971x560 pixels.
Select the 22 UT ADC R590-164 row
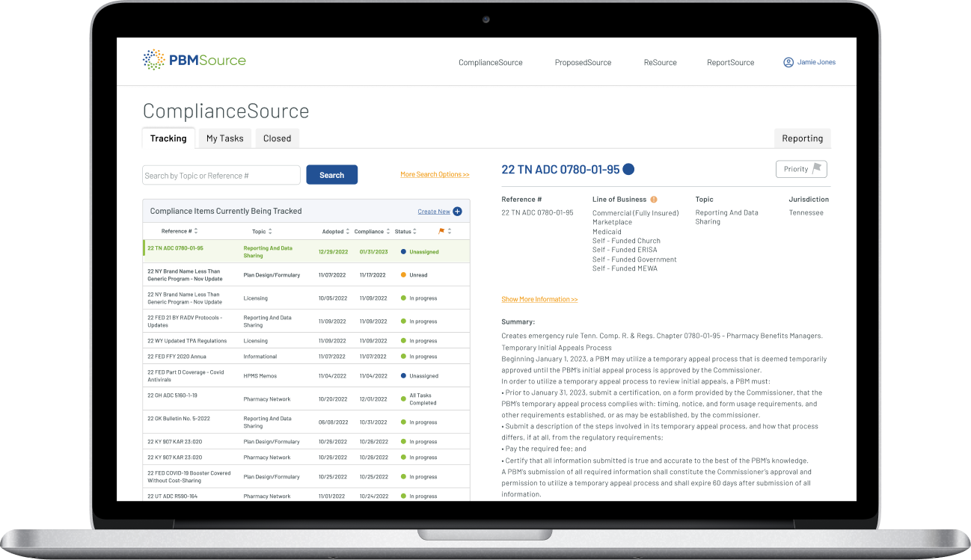307,495
